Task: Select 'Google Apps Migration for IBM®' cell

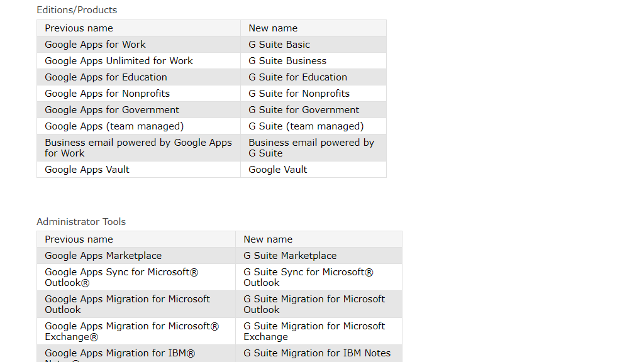Action: (136, 353)
